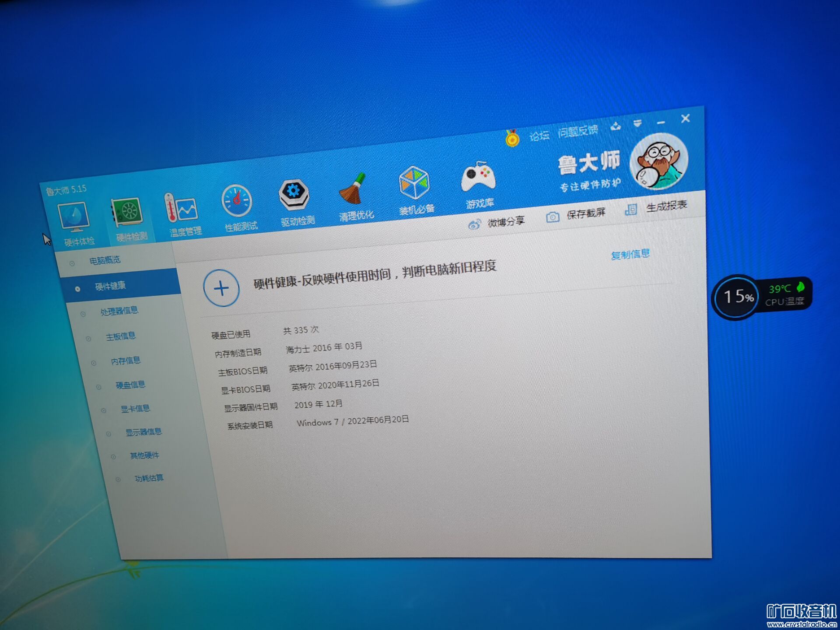This screenshot has width=840, height=630.
Task: Select 其他硬件 in the sidebar
Action: tap(144, 455)
